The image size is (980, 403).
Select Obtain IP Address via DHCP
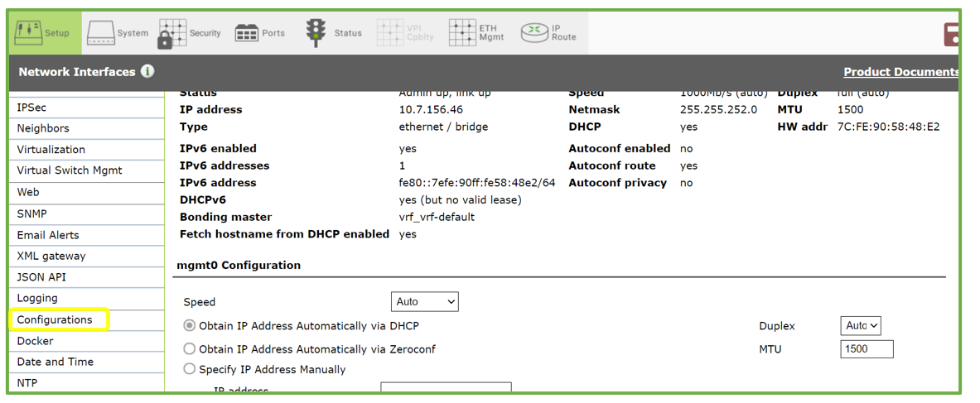pyautogui.click(x=190, y=326)
